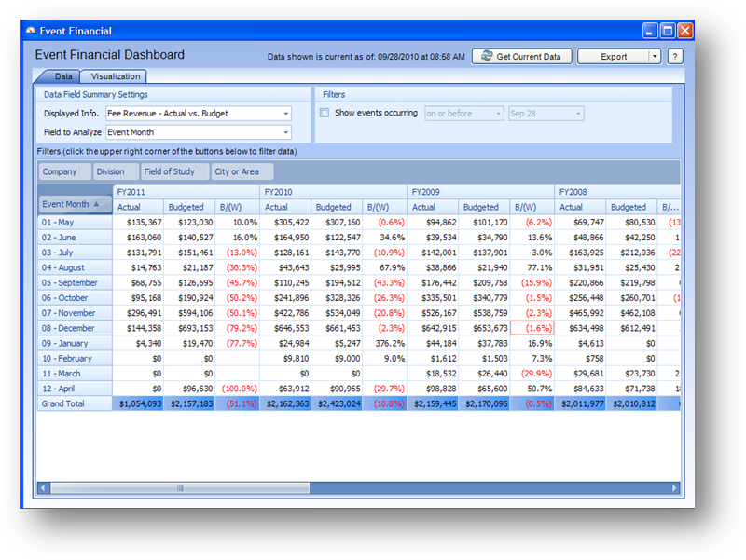Open the Displayed Info combo box
This screenshot has height=560, width=746.
(199, 114)
